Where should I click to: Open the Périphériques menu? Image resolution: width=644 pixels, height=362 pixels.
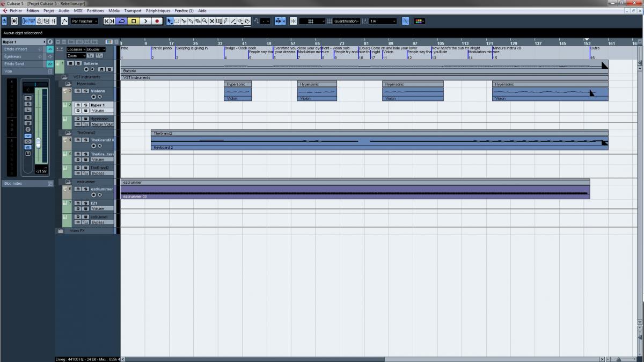(158, 11)
